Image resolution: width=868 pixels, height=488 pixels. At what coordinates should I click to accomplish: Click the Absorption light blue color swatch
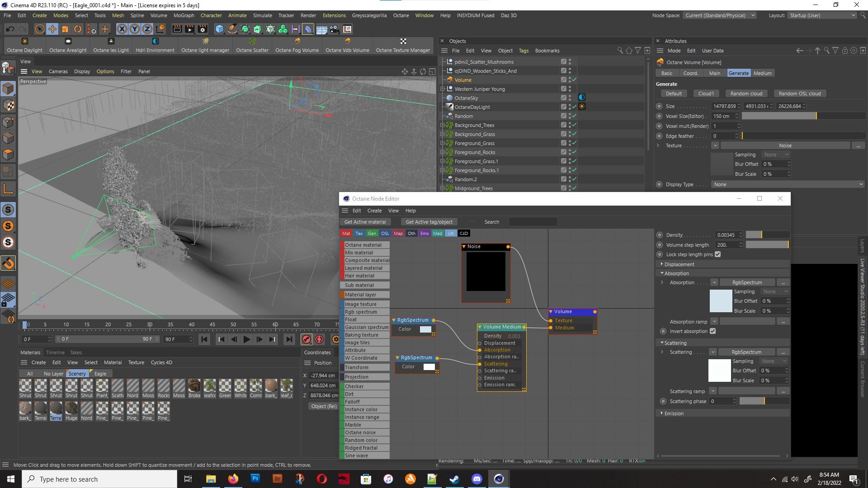click(721, 301)
